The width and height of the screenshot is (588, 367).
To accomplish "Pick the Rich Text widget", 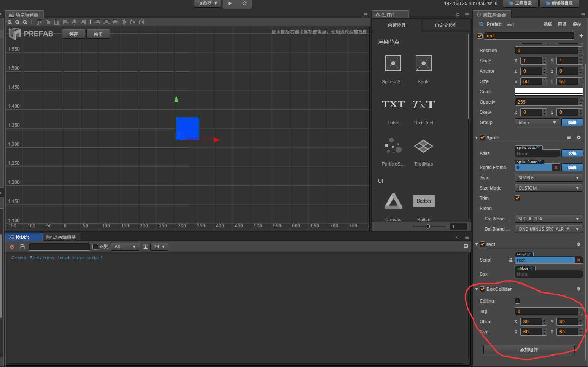I will pyautogui.click(x=424, y=104).
